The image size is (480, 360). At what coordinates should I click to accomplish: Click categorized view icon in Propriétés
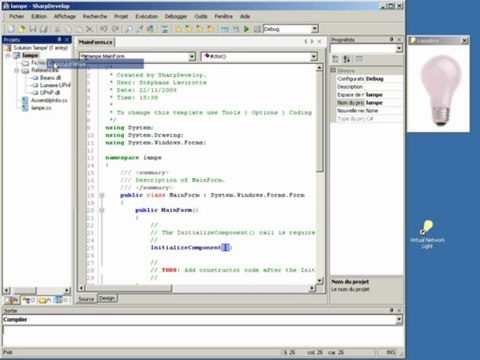(x=336, y=59)
